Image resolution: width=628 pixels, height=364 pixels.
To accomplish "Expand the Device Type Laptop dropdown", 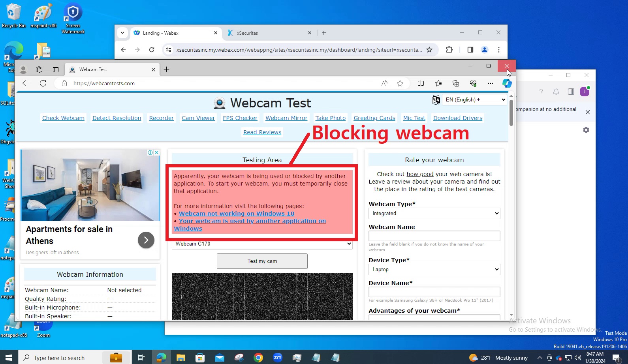I will (x=434, y=269).
